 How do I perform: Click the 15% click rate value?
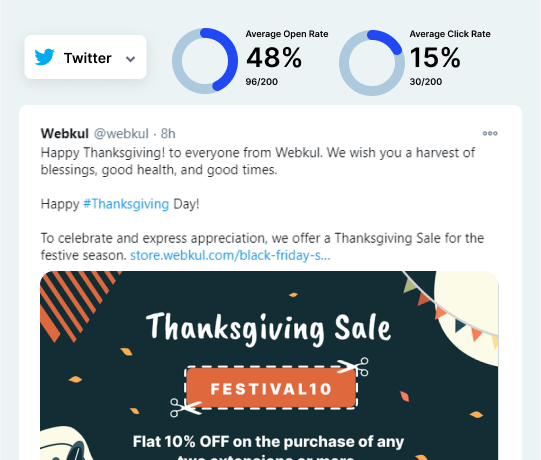(435, 57)
